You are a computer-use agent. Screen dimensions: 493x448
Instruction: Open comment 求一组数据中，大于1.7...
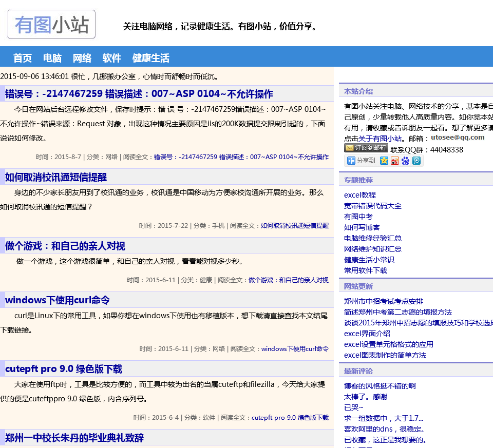click(x=384, y=418)
